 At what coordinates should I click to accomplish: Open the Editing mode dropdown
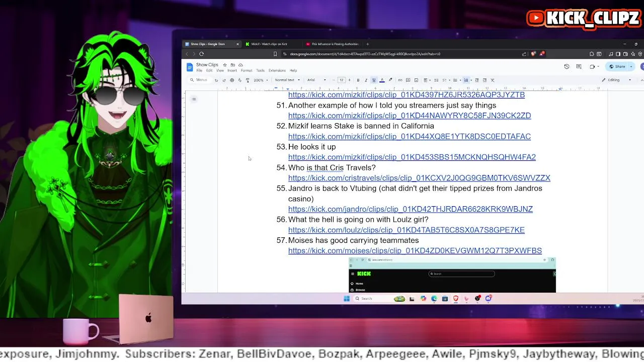tap(616, 80)
